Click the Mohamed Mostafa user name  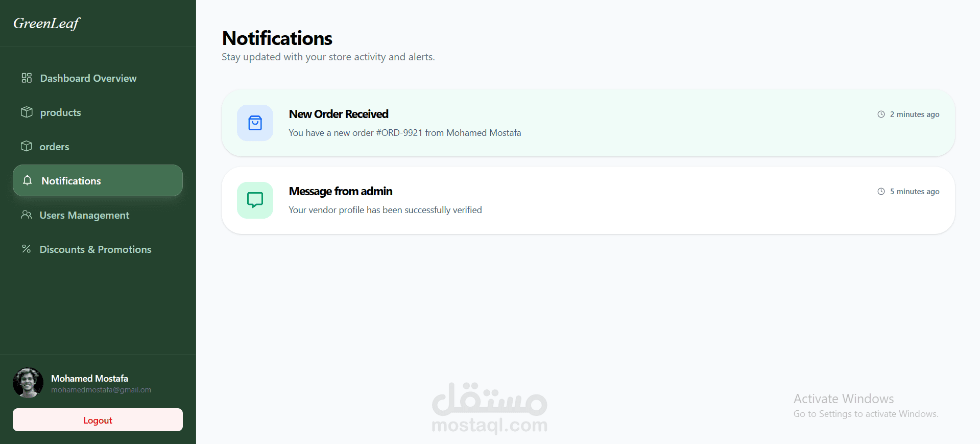[89, 378]
